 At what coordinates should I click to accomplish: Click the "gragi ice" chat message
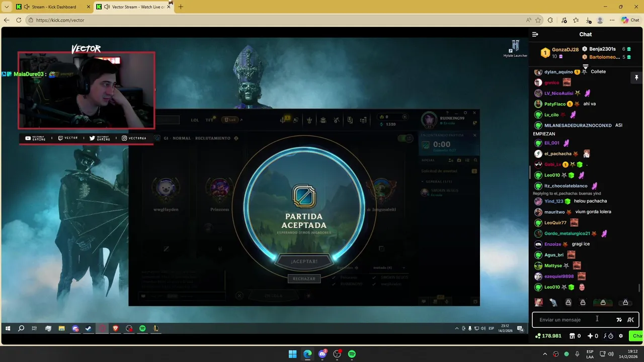pos(581,244)
